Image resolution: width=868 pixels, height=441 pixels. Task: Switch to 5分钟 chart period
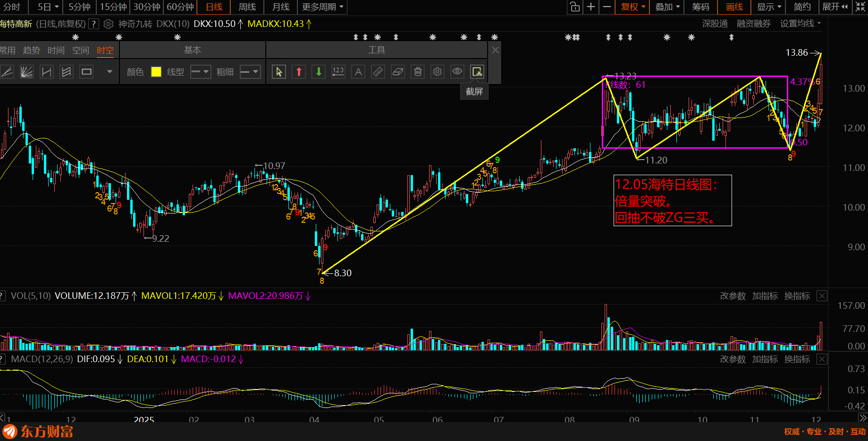tap(79, 7)
